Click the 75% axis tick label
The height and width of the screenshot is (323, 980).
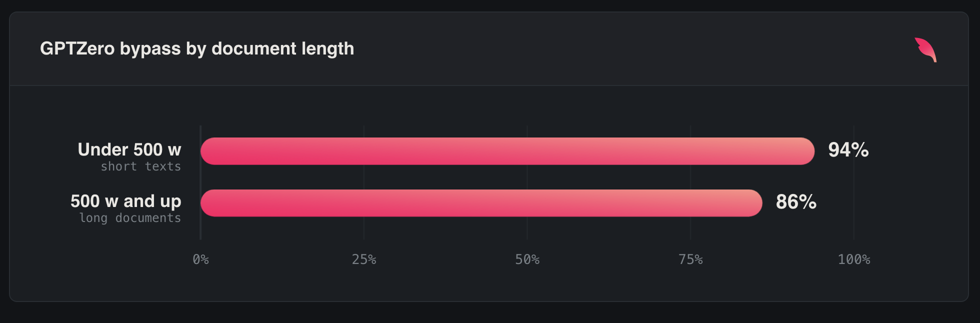click(690, 259)
